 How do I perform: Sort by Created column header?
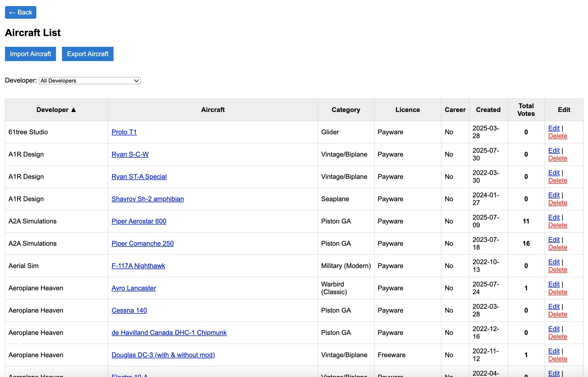[488, 110]
